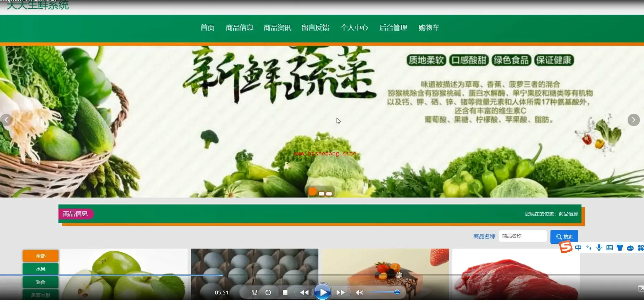
Task: Open 后台管理 admin link
Action: click(x=393, y=28)
